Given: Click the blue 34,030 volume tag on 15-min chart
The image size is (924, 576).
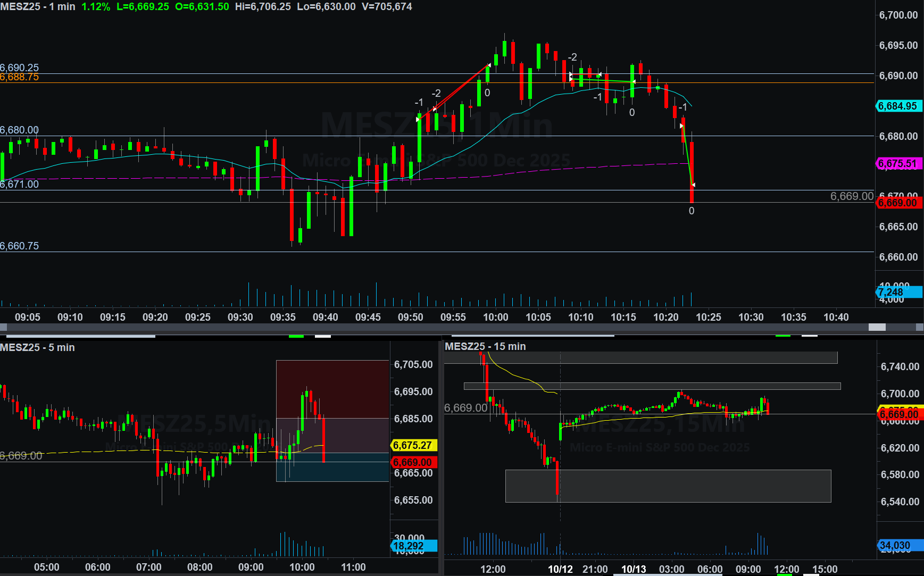Looking at the screenshot, I should [899, 546].
